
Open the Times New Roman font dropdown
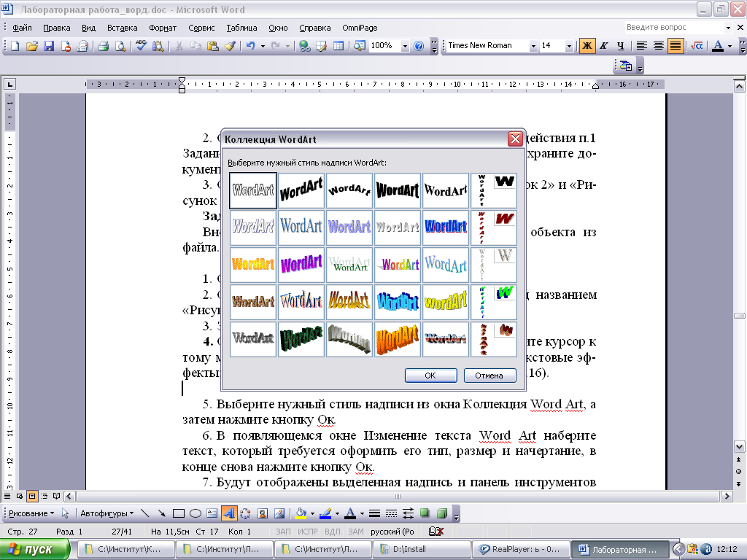pyautogui.click(x=533, y=46)
